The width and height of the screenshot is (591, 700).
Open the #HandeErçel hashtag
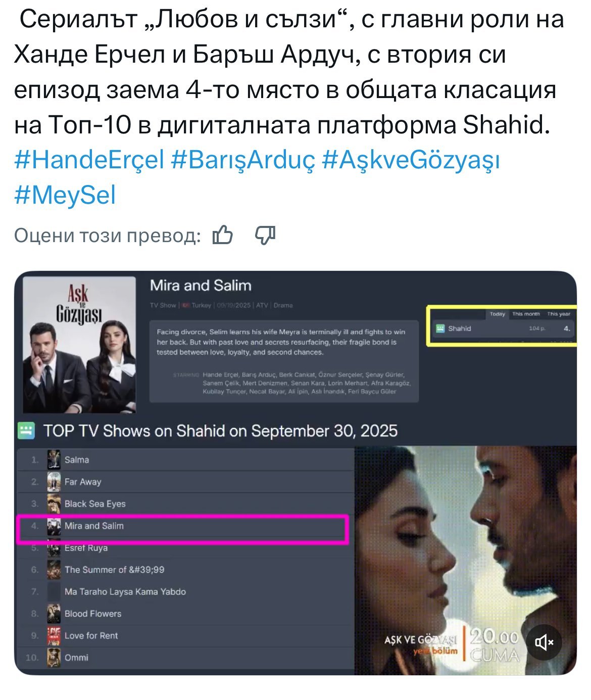tap(89, 160)
